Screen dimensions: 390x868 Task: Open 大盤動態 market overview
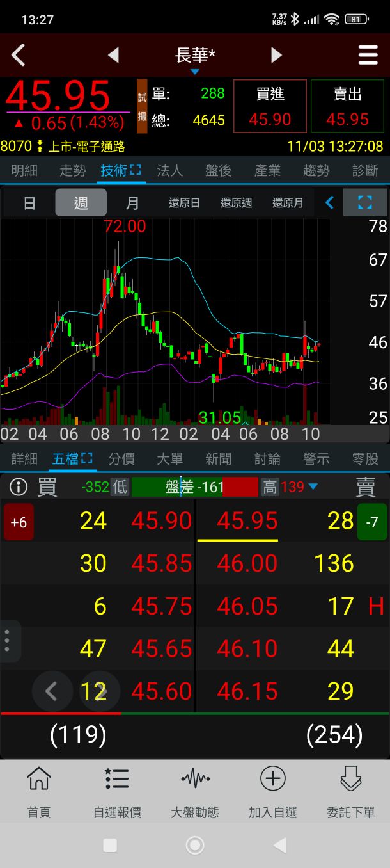point(195,792)
